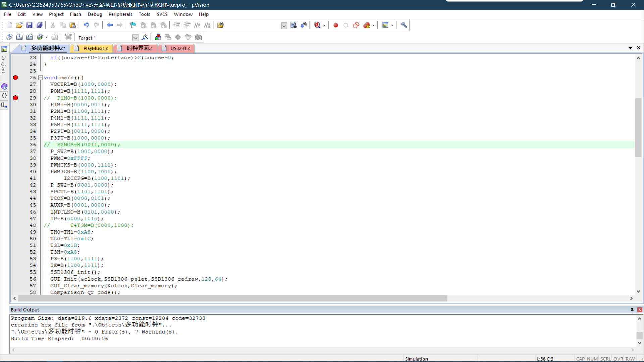The image size is (644, 362).
Task: Open the SVCS menu
Action: pos(162,14)
